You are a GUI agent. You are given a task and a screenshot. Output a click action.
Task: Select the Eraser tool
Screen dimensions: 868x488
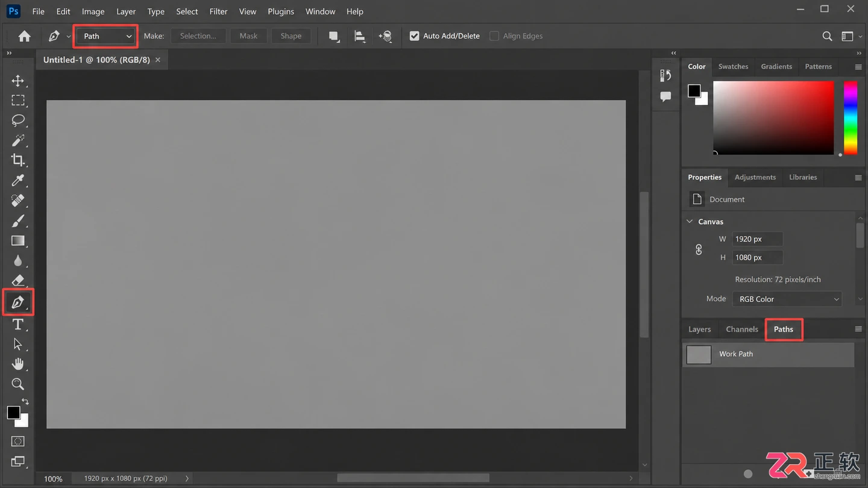(18, 280)
